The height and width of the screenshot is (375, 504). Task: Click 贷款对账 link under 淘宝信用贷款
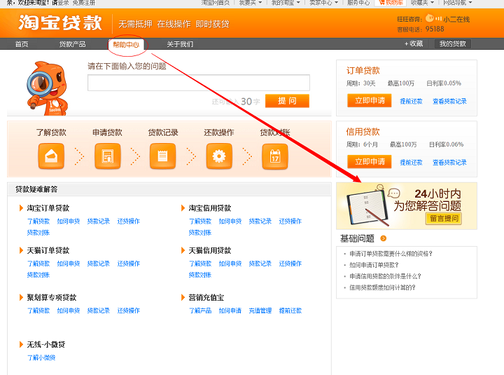pos(200,233)
